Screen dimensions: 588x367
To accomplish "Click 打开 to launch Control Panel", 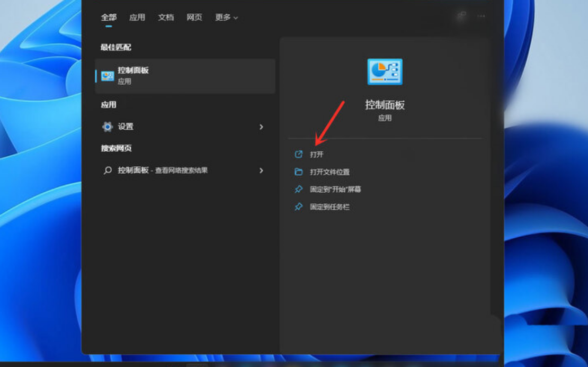I will (317, 155).
